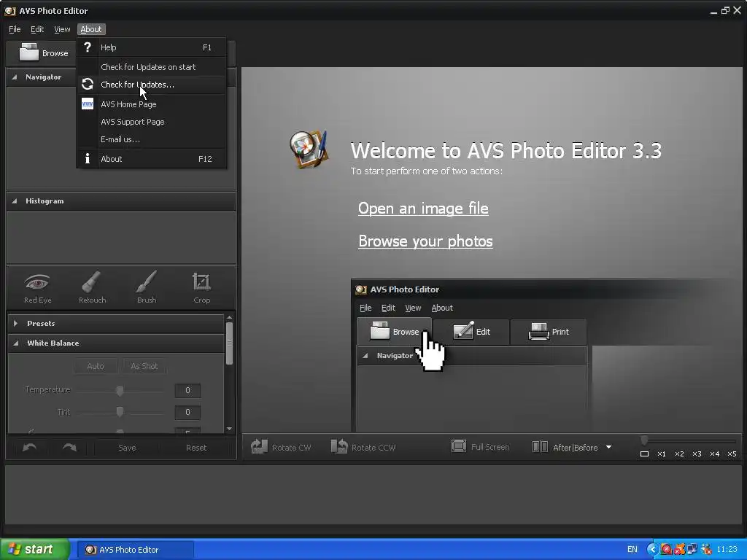Select the Retouch tool

(x=92, y=288)
